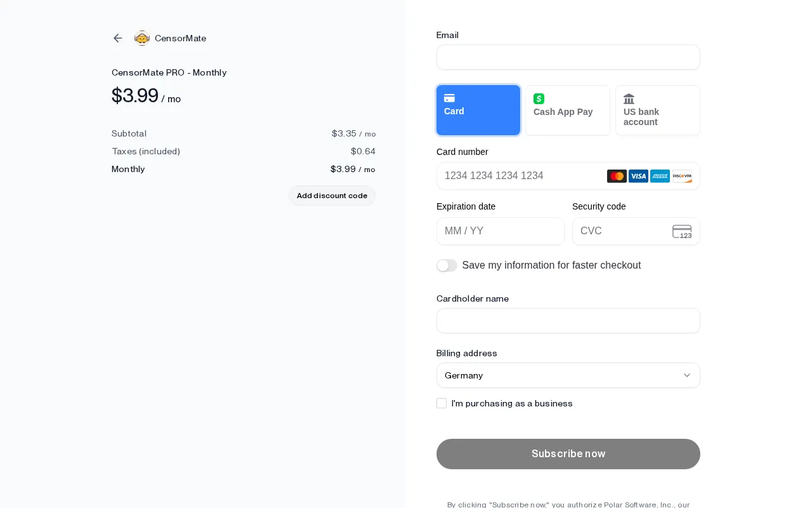Viewport: 812px width, 508px height.
Task: Focus the Email input field
Action: point(568,57)
